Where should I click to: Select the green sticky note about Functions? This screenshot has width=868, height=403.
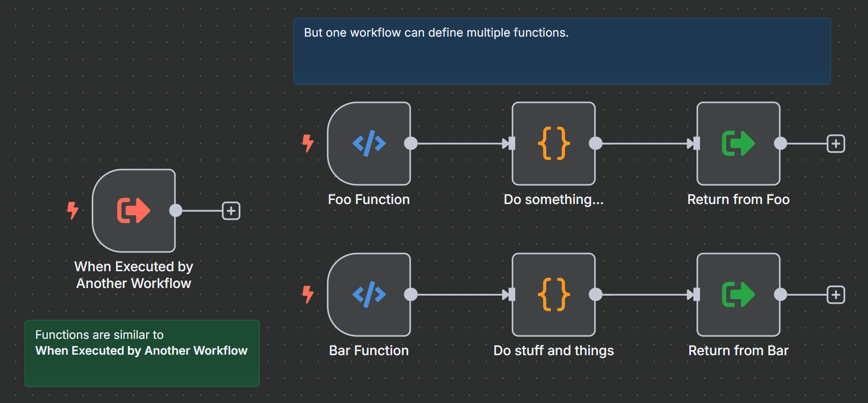pyautogui.click(x=142, y=353)
